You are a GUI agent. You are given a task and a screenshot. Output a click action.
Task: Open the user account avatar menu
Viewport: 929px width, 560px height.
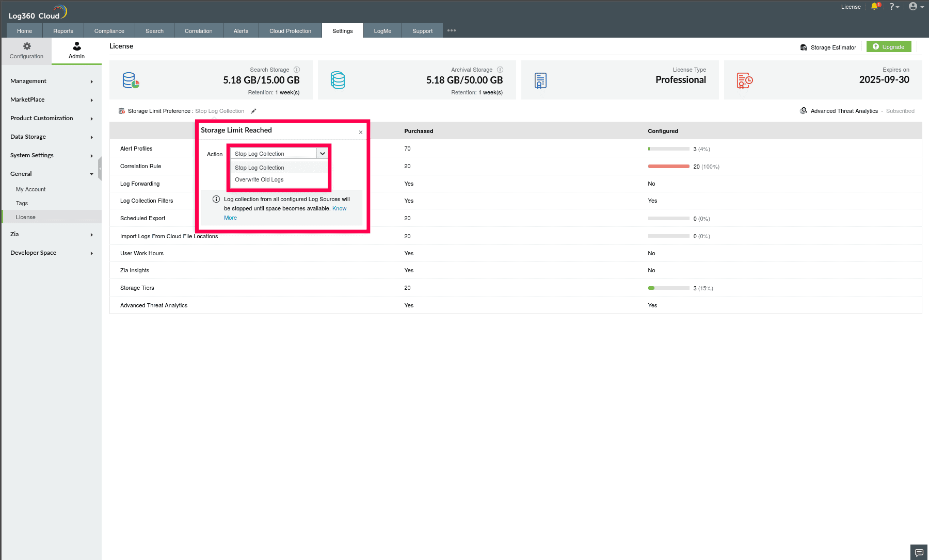coord(916,7)
